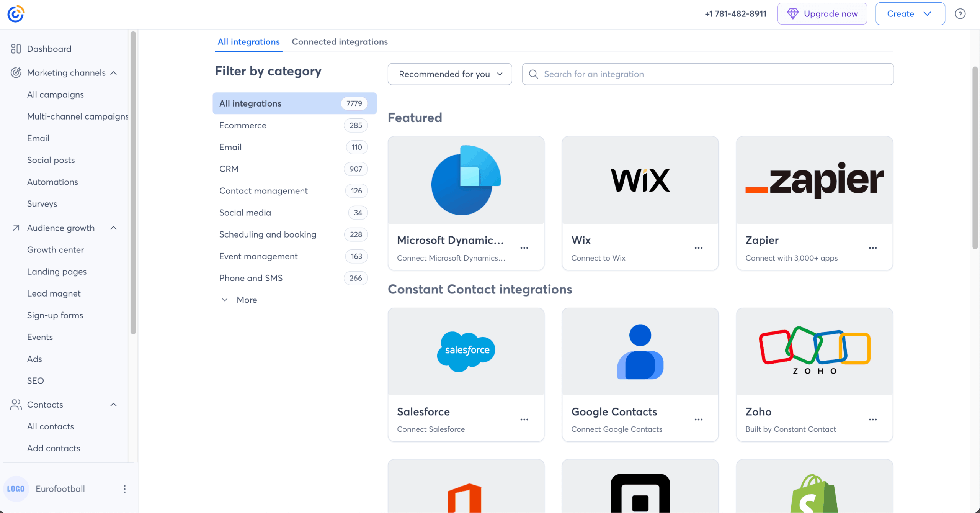The height and width of the screenshot is (513, 980).
Task: Open Zoho card three-dot menu
Action: click(873, 420)
